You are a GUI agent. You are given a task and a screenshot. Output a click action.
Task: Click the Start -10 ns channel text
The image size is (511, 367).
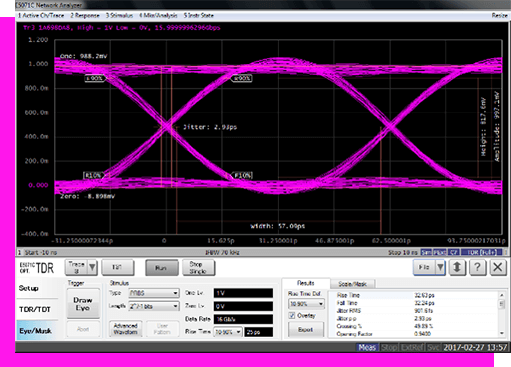41,253
